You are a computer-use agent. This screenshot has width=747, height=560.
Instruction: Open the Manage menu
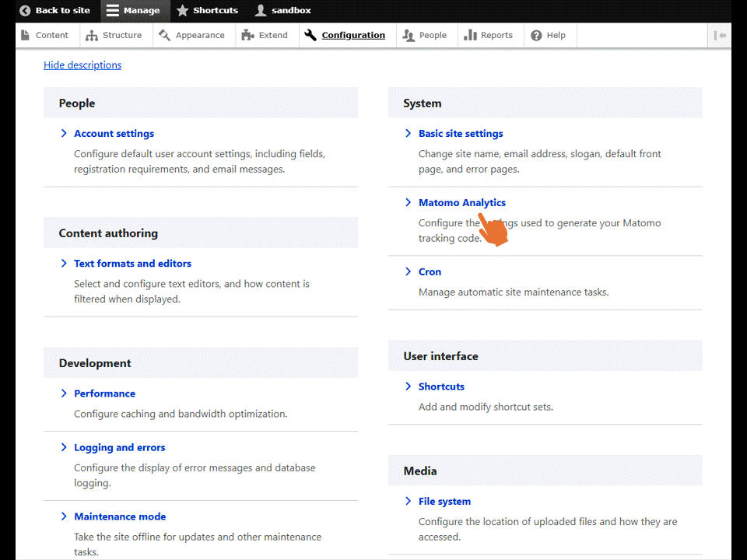click(x=134, y=10)
